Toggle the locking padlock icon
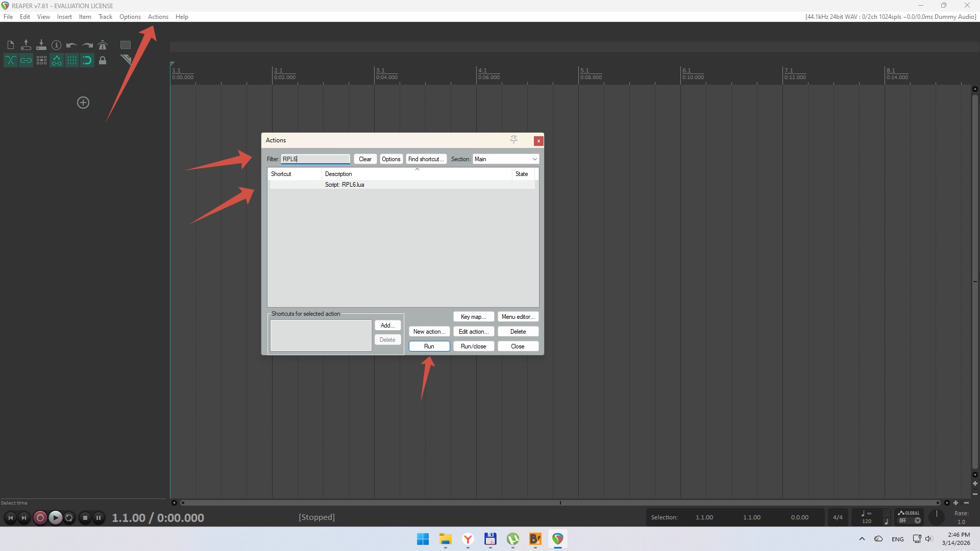The image size is (980, 551). click(103, 61)
